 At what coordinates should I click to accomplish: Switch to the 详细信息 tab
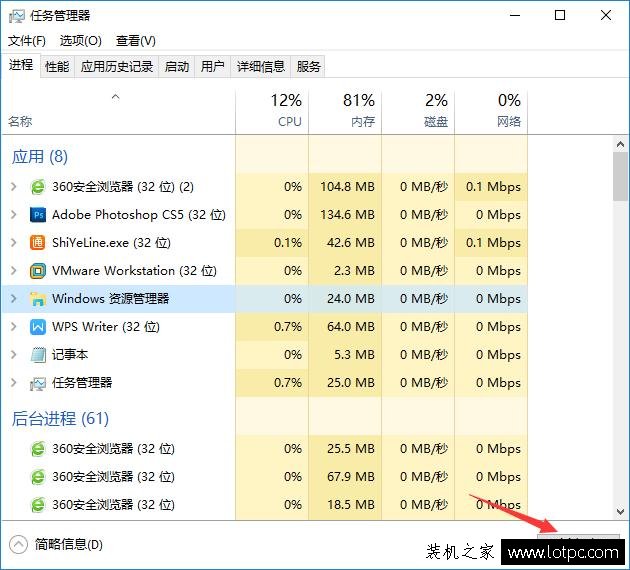(261, 66)
